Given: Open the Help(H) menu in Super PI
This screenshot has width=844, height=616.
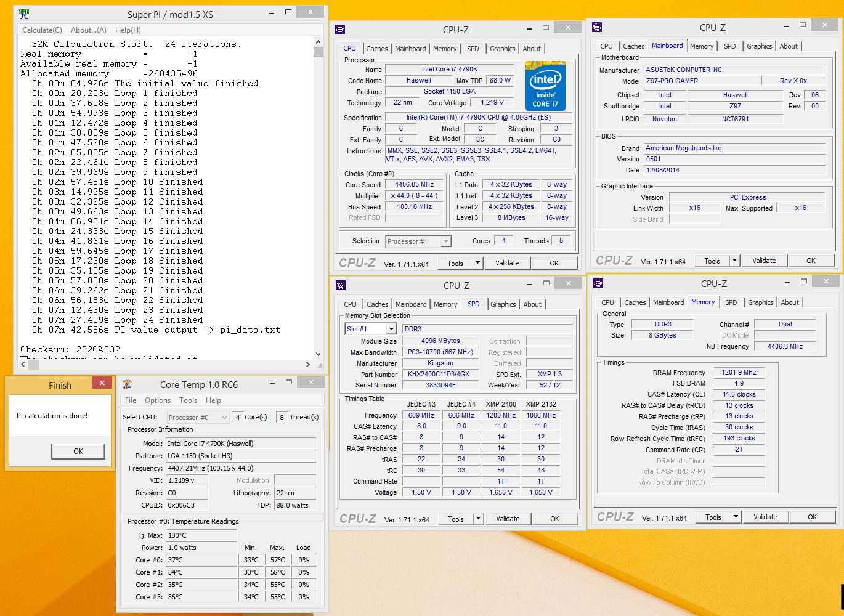Looking at the screenshot, I should tap(128, 30).
